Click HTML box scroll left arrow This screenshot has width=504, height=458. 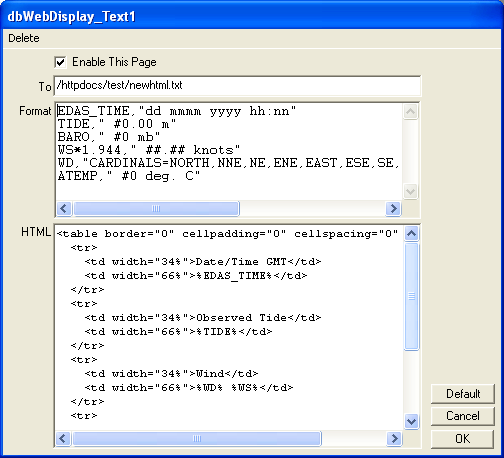(x=63, y=439)
